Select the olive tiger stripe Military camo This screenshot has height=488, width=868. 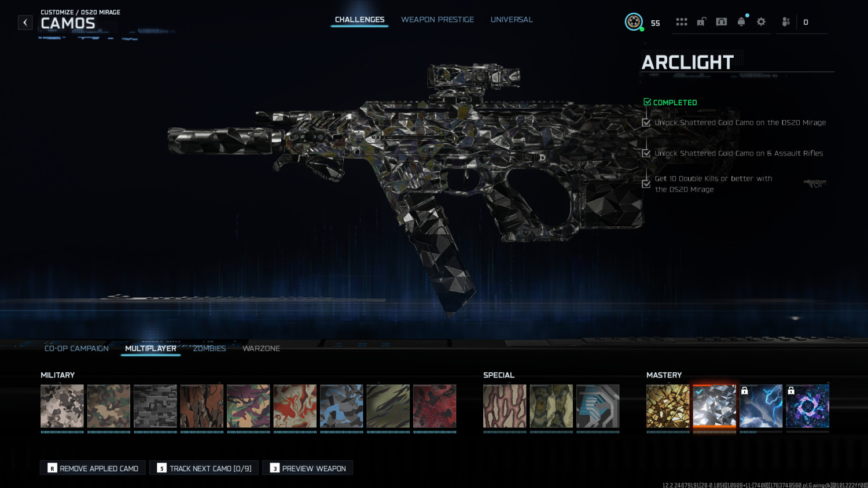pos(388,406)
